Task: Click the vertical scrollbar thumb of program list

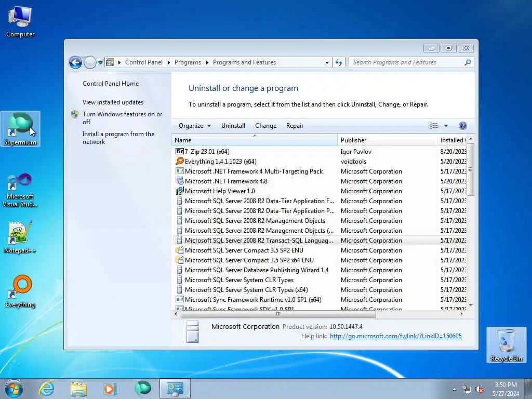Action: (470, 170)
